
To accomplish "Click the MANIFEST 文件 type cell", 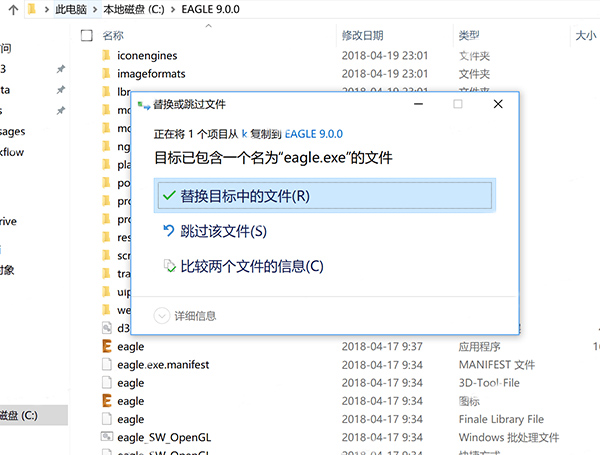I will click(x=497, y=365).
